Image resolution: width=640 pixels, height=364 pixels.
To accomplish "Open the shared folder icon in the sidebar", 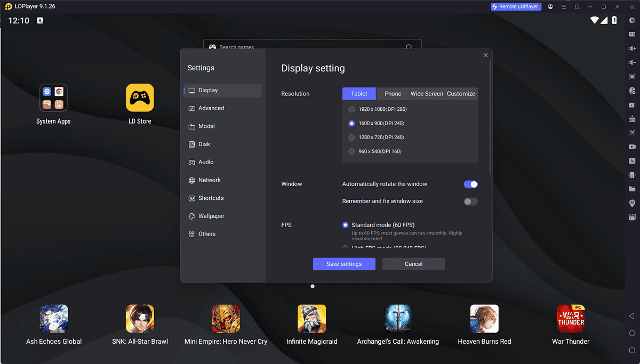I will point(632,188).
